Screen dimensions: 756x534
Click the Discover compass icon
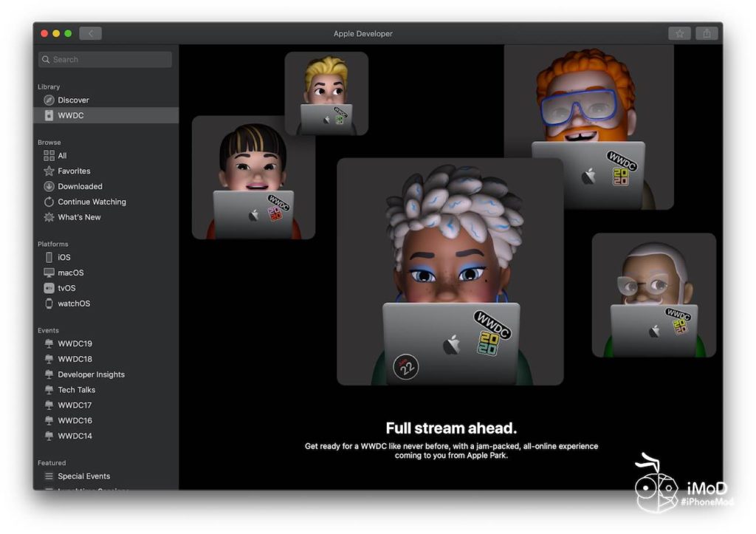pyautogui.click(x=49, y=100)
